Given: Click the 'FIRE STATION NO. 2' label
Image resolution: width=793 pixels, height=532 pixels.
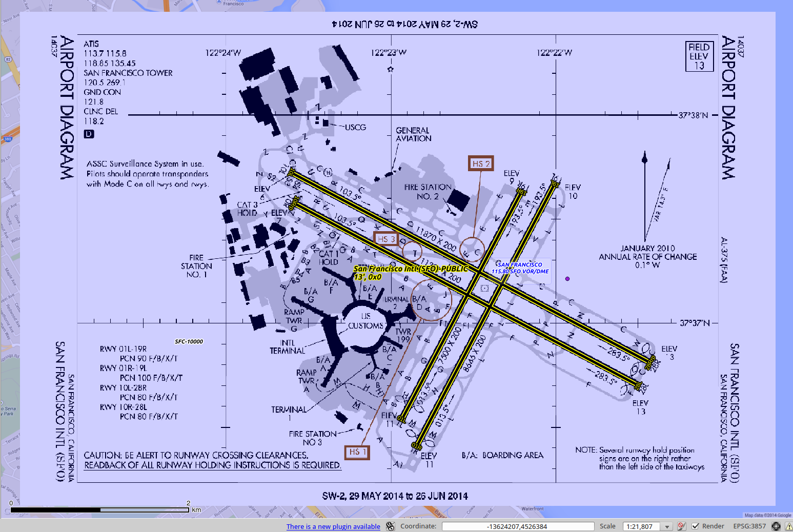Looking at the screenshot, I should [x=428, y=192].
